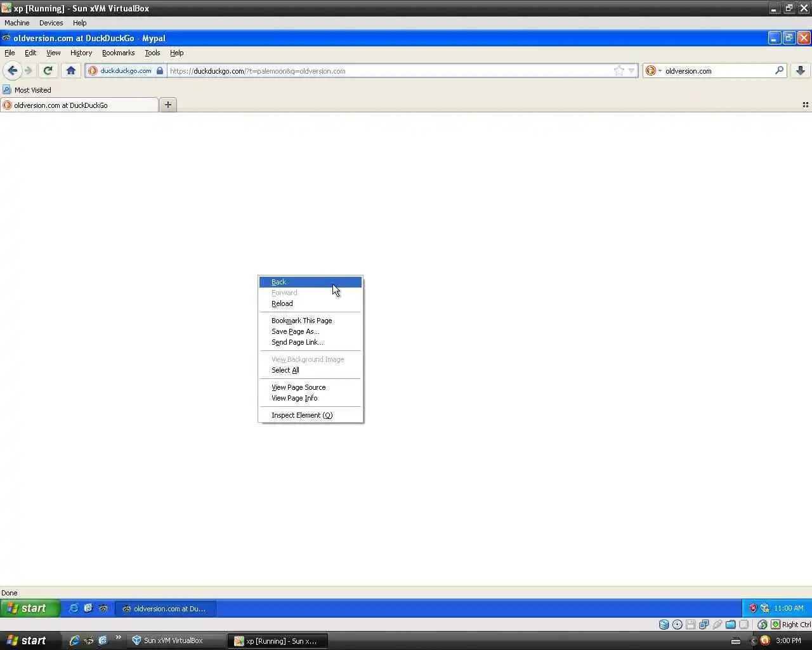Open the Bookmarks menu

coord(118,53)
